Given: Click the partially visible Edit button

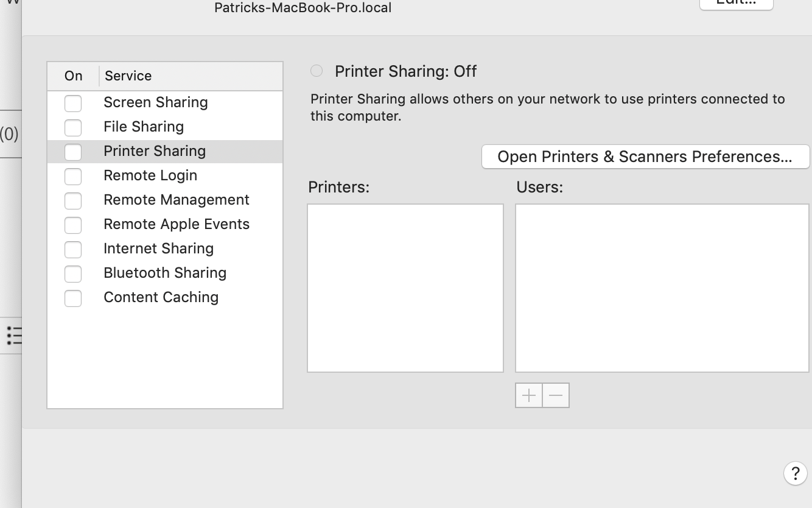Looking at the screenshot, I should (x=736, y=4).
